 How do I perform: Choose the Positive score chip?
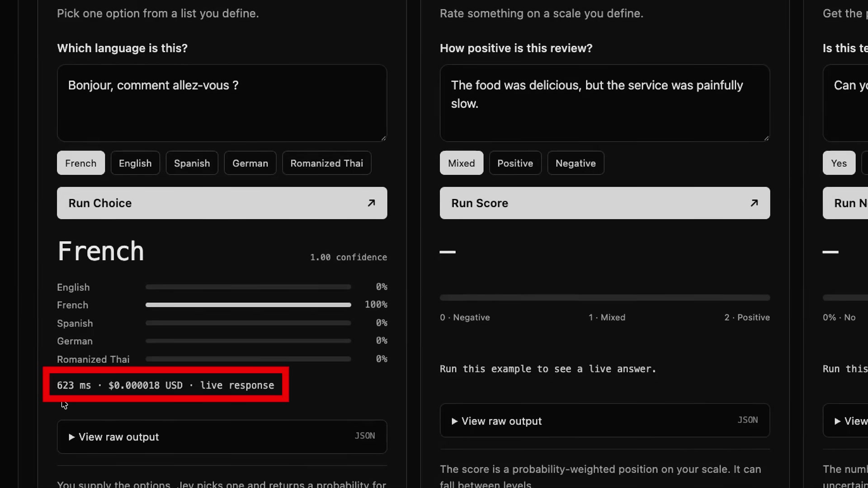[x=515, y=163]
